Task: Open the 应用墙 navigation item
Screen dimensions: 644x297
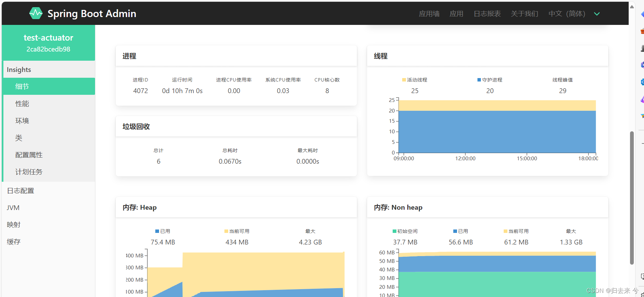Action: [x=429, y=14]
